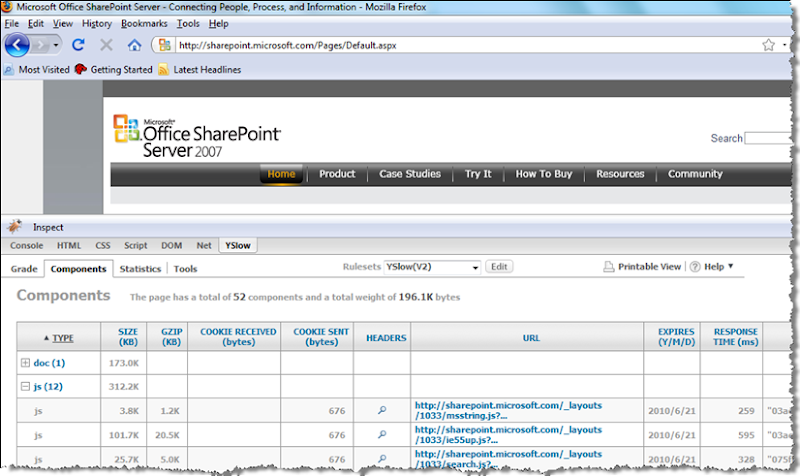The width and height of the screenshot is (800, 476).
Task: Click the site favicon in the address bar
Action: (x=164, y=45)
